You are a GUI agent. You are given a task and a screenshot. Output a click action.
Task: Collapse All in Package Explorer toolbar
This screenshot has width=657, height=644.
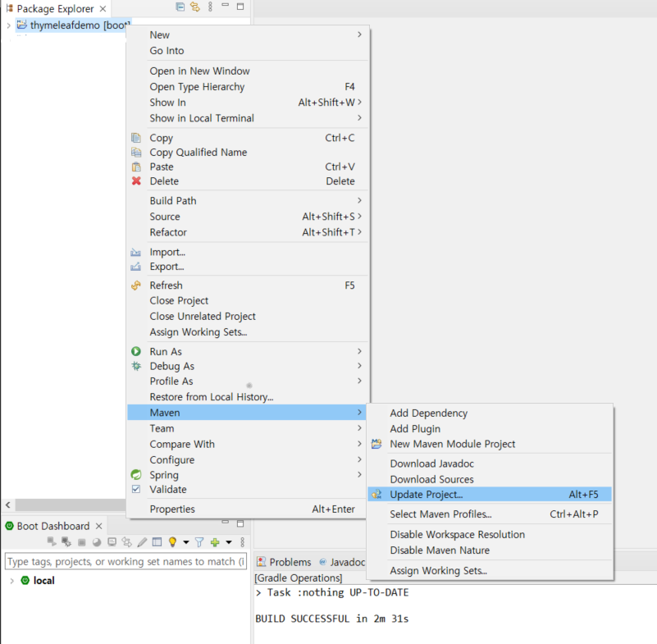click(180, 7)
